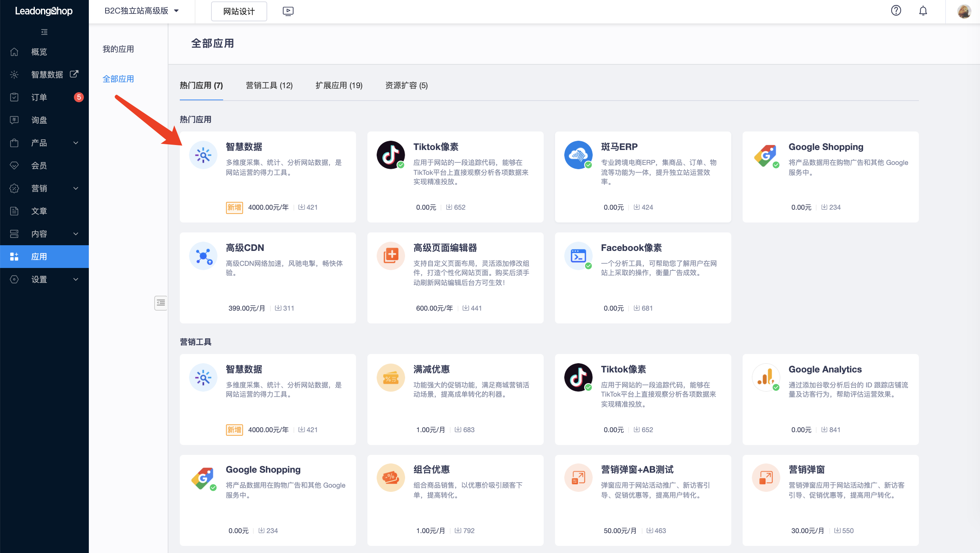Expand the 产品 sidebar menu
980x553 pixels.
coord(39,143)
